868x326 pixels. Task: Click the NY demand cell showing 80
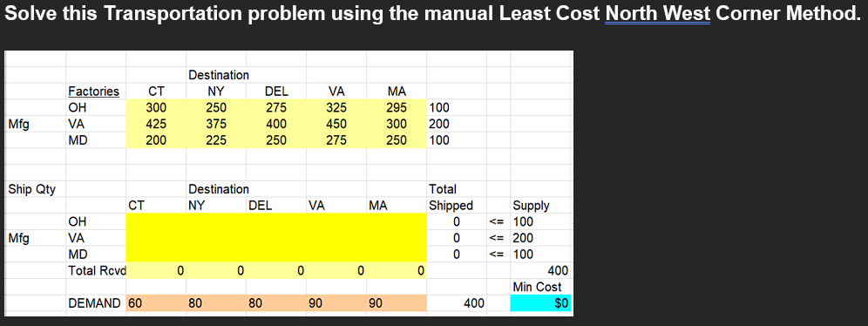point(216,303)
